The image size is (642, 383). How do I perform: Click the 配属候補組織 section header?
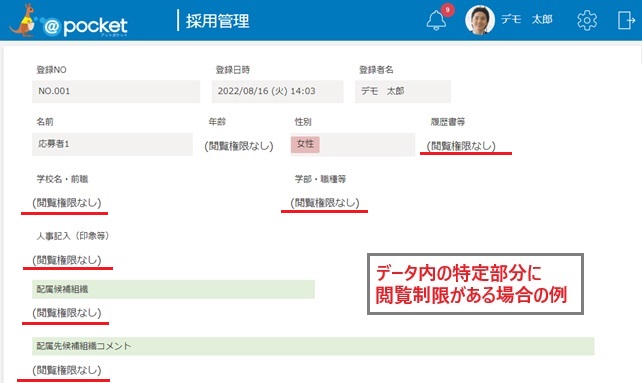point(173,289)
